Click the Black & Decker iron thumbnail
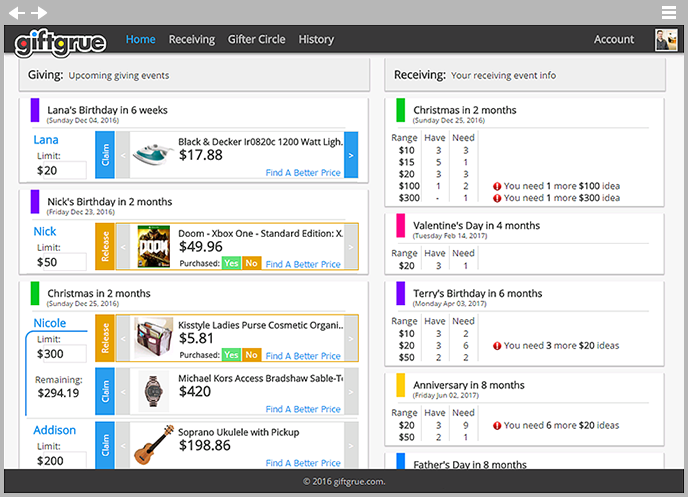This screenshot has height=497, width=688. click(153, 155)
